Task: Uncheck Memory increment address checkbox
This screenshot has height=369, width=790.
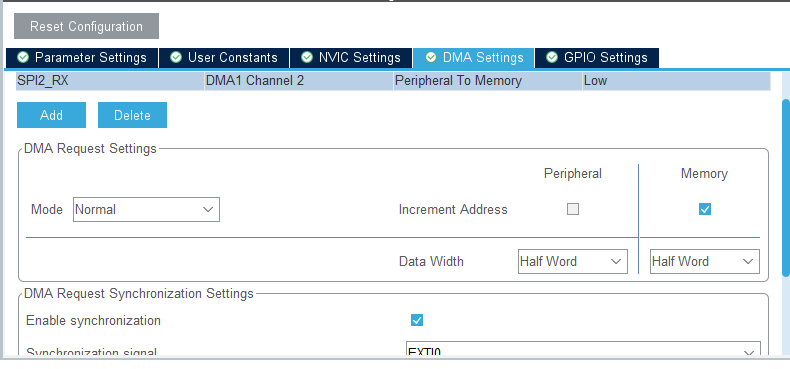Action: coord(705,209)
